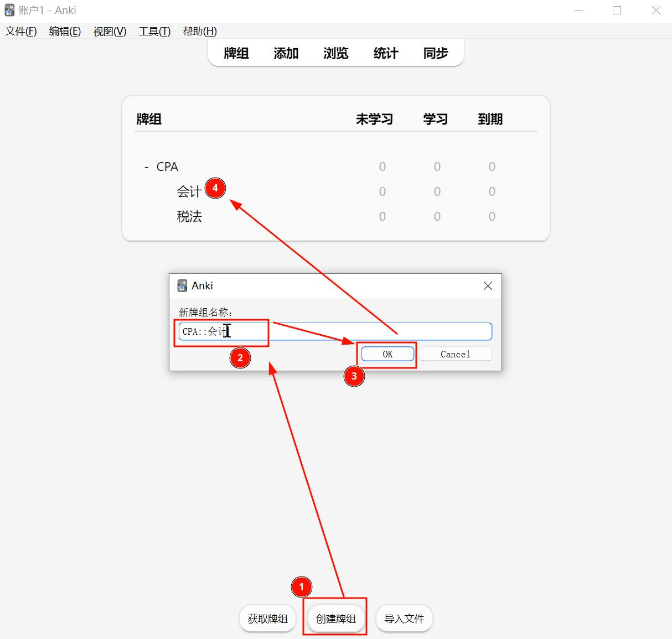The image size is (672, 639).
Task: Click the 未学习 count for 会计
Action: point(382,192)
